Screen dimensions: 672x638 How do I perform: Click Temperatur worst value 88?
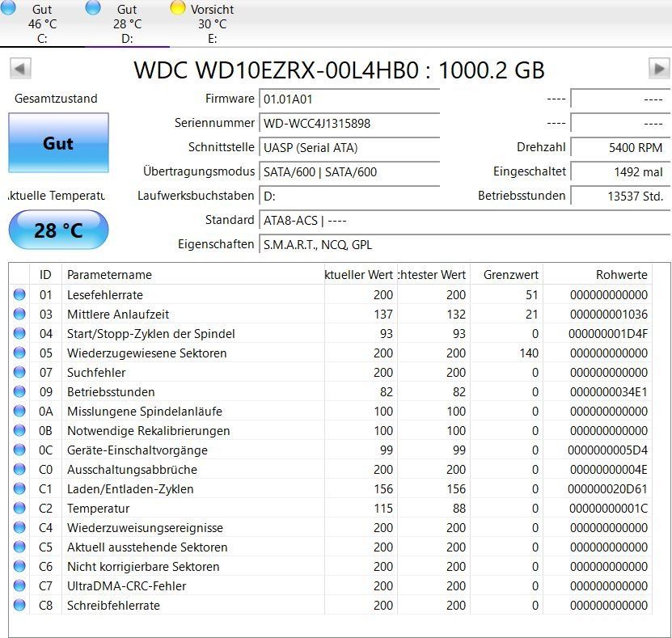[459, 508]
